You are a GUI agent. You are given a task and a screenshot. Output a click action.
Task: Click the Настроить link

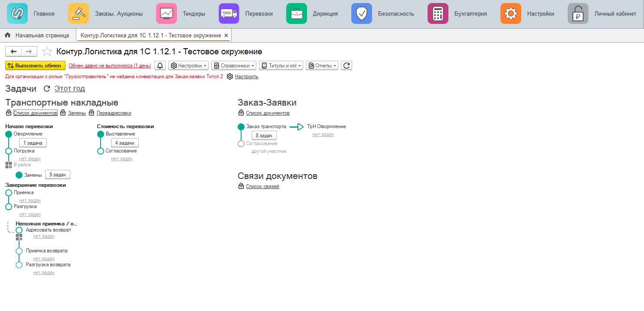[x=247, y=76]
